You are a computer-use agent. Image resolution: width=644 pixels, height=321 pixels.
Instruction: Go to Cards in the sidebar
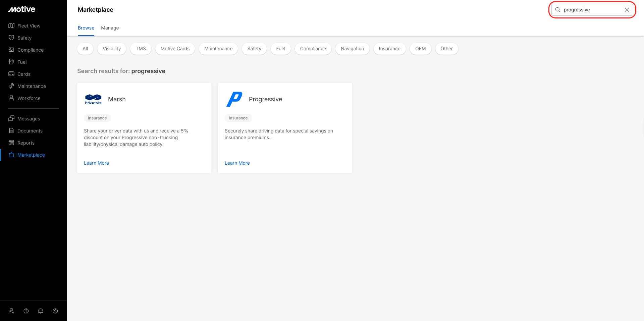coord(24,74)
